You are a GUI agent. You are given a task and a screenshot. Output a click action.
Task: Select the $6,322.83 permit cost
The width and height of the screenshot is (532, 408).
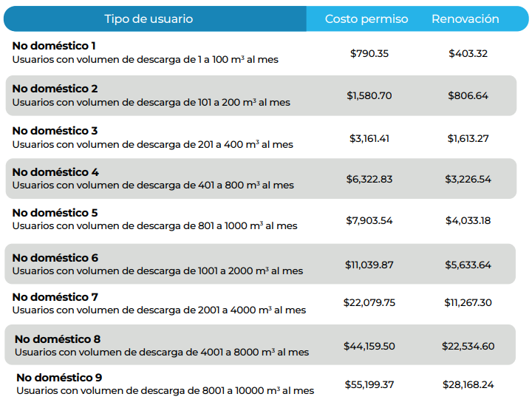pos(369,179)
